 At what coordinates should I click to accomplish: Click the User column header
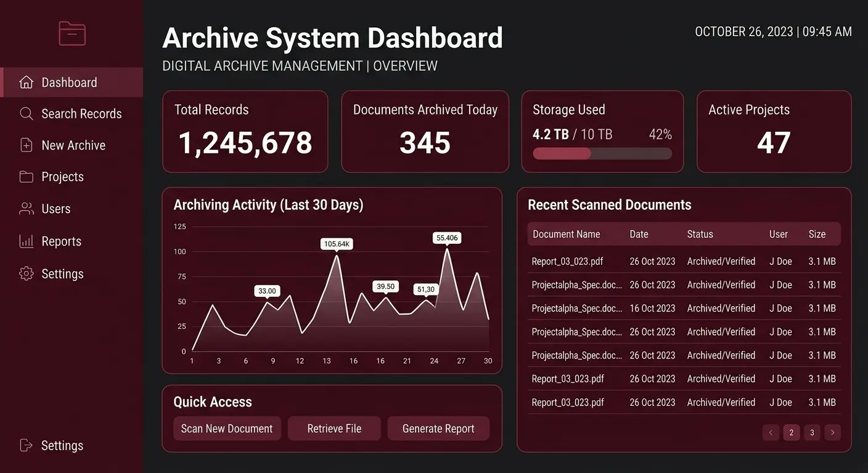coord(779,234)
